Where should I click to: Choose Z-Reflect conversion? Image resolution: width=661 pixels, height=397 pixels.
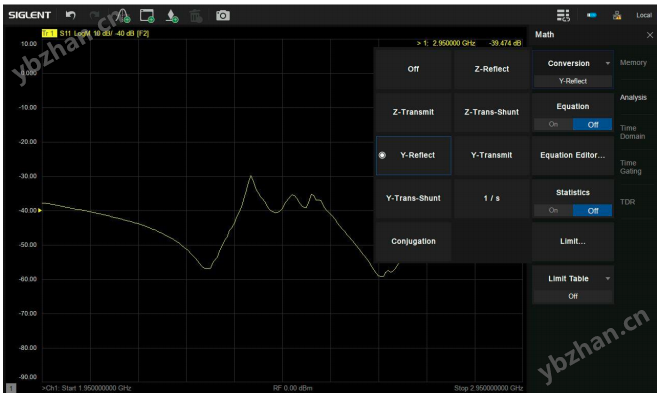(492, 69)
